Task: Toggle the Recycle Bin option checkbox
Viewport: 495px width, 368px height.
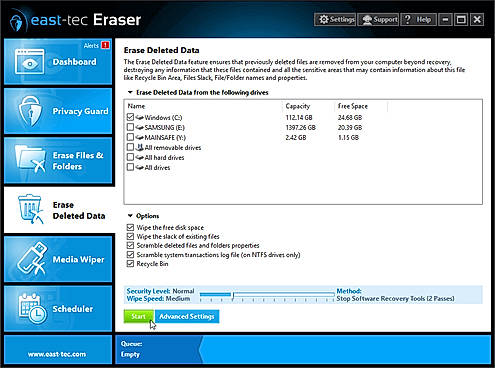Action: [130, 264]
